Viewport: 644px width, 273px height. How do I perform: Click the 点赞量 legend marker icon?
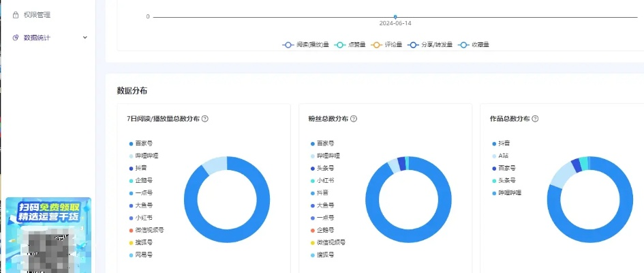click(x=340, y=45)
